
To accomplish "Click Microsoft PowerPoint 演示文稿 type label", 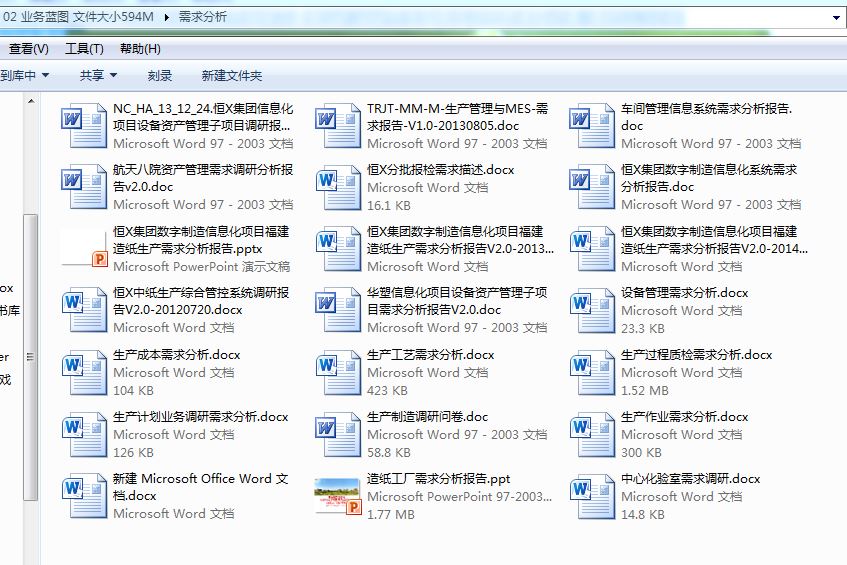I will pos(201,267).
